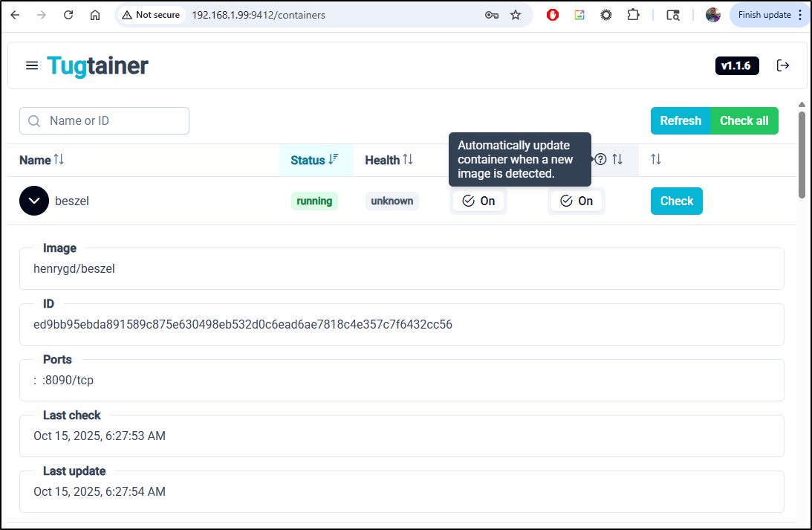The height and width of the screenshot is (530, 812).
Task: Bookmark this page with the star icon
Action: click(516, 15)
